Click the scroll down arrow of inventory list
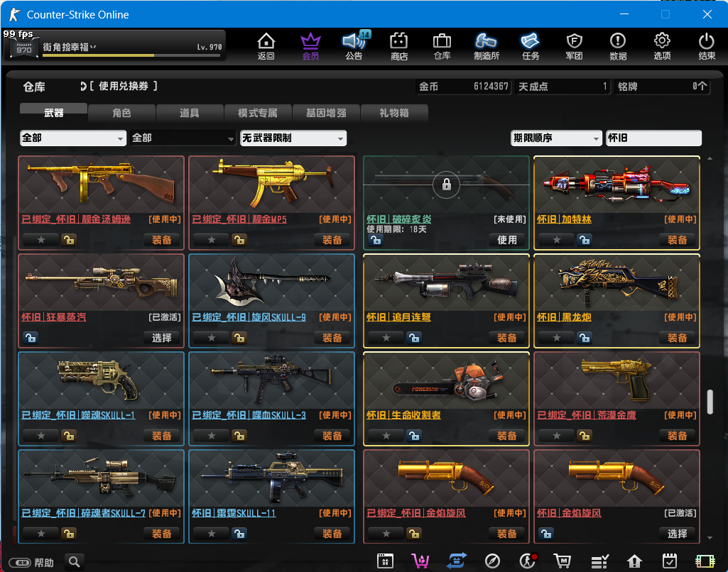This screenshot has height=572, width=728. pyautogui.click(x=710, y=538)
